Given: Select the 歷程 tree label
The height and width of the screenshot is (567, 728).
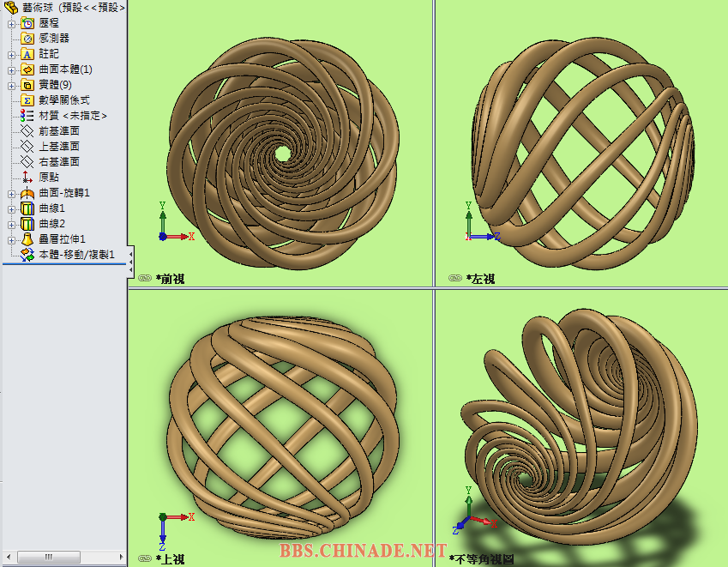Looking at the screenshot, I should 49,23.
